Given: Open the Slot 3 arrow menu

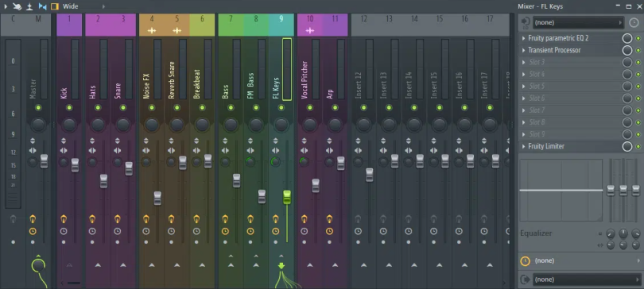Looking at the screenshot, I should pyautogui.click(x=523, y=62).
